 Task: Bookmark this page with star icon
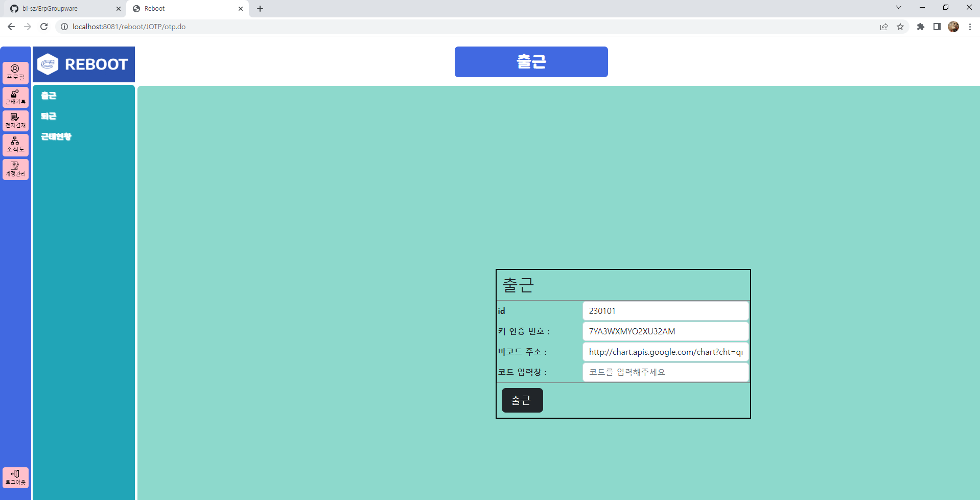(900, 27)
